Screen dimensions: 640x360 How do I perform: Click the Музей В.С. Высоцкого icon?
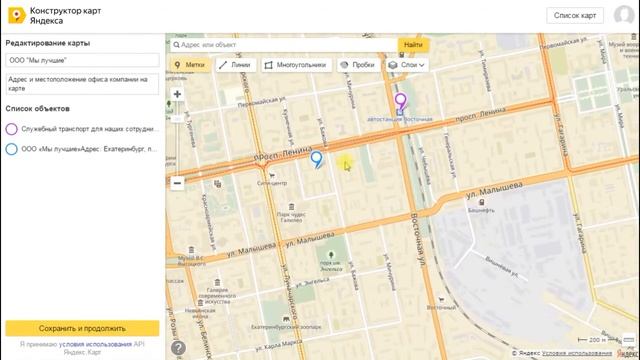click(191, 250)
